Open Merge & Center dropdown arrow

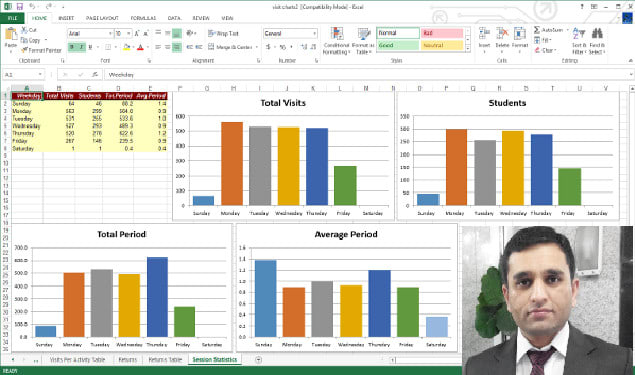tap(257, 47)
